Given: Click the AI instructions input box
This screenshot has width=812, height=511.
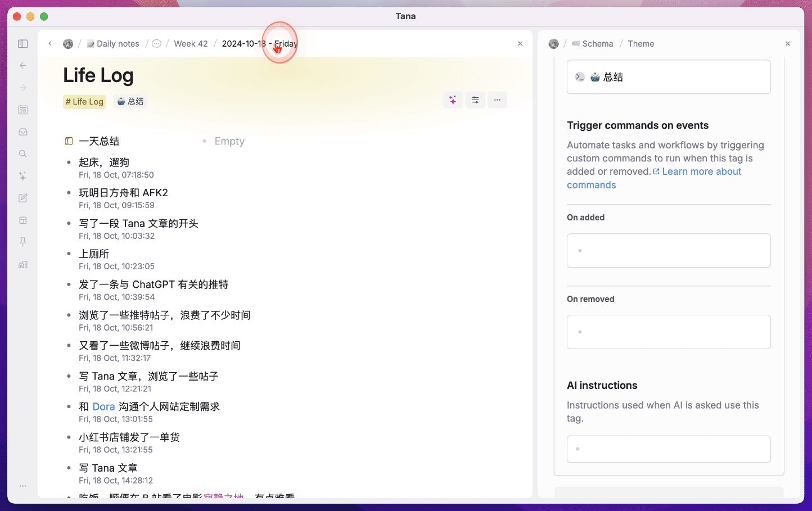Looking at the screenshot, I should [669, 449].
